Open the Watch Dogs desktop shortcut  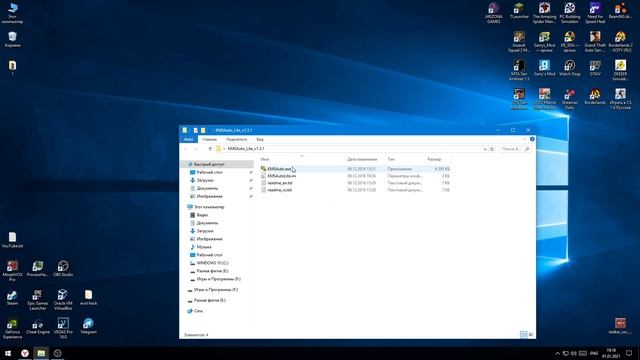pyautogui.click(x=569, y=68)
